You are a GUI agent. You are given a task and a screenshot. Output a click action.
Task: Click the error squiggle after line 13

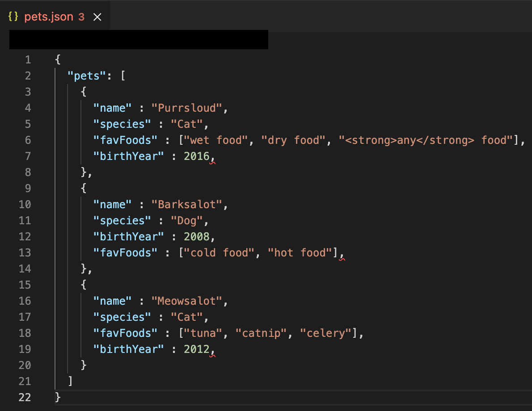[342, 258]
